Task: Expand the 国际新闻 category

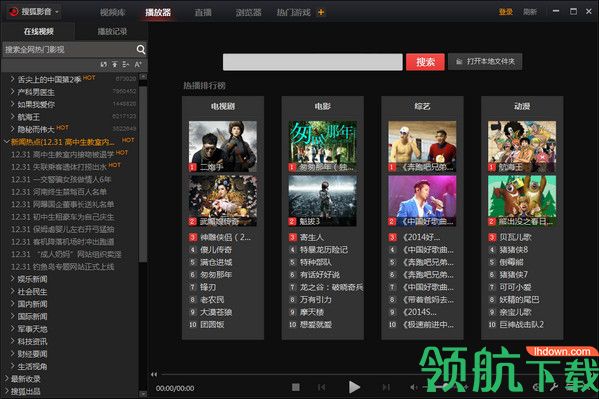Action: 12,316
